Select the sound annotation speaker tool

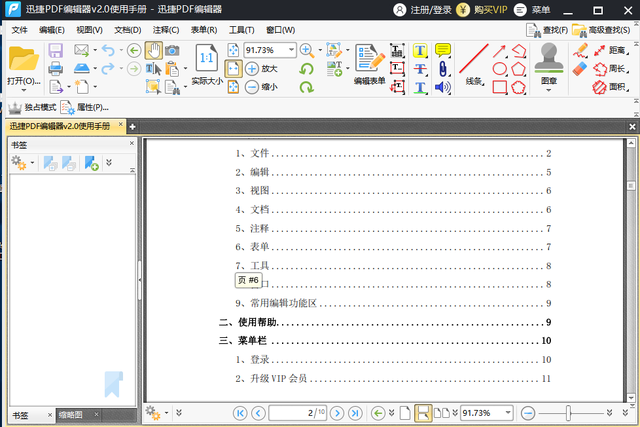[x=443, y=87]
